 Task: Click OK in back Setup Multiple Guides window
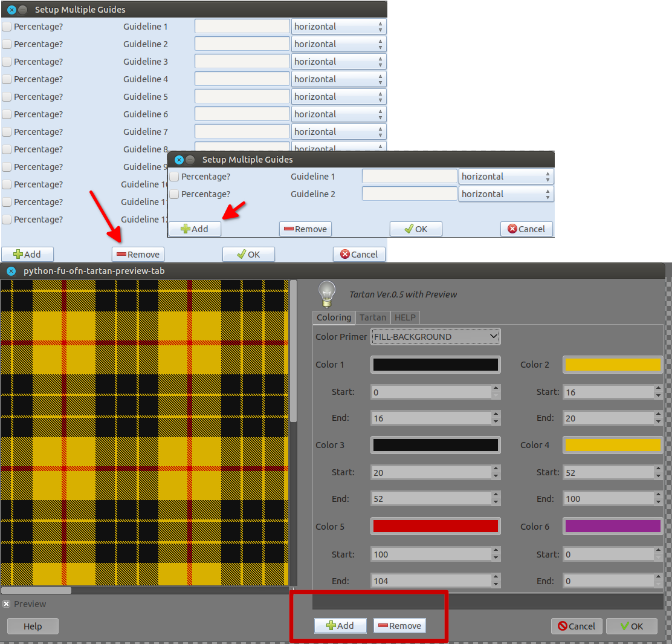click(x=248, y=254)
